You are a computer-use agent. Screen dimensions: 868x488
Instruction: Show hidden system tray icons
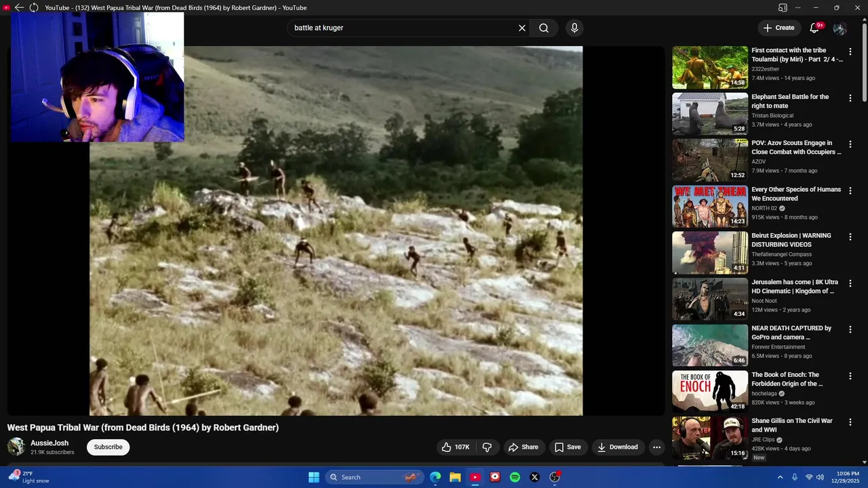(x=780, y=477)
